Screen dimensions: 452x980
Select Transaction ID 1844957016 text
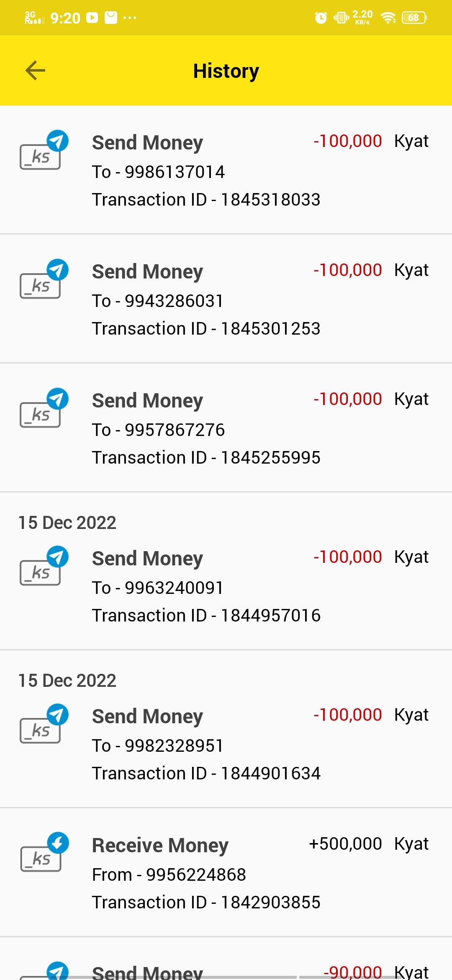pos(206,616)
